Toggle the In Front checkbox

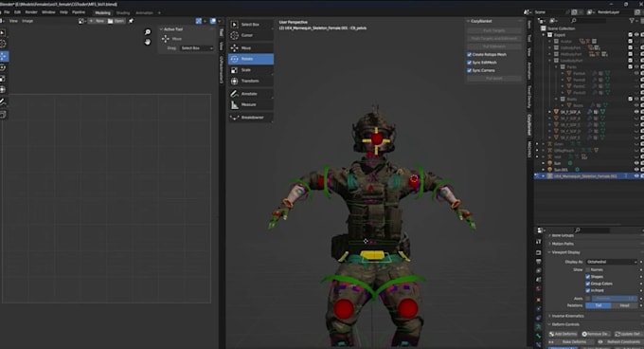(588, 290)
